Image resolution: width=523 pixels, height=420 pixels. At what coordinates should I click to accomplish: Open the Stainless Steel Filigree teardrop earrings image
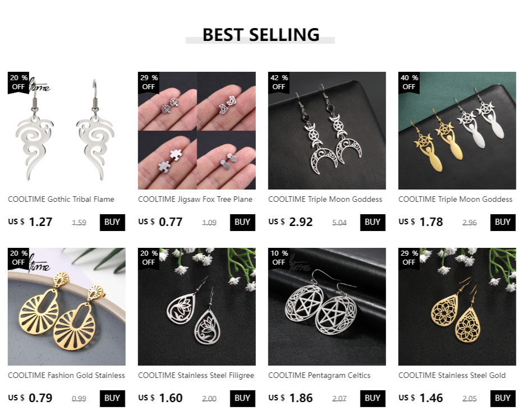[197, 307]
